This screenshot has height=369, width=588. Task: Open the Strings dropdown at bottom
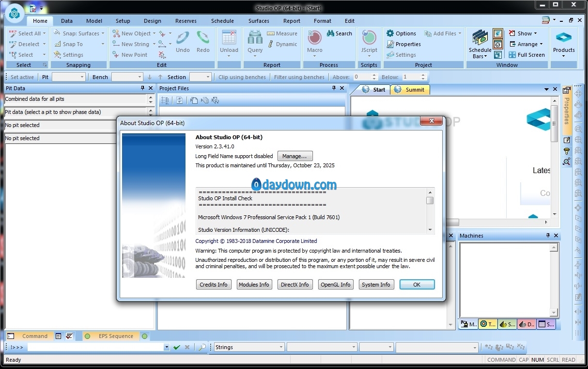(249, 347)
